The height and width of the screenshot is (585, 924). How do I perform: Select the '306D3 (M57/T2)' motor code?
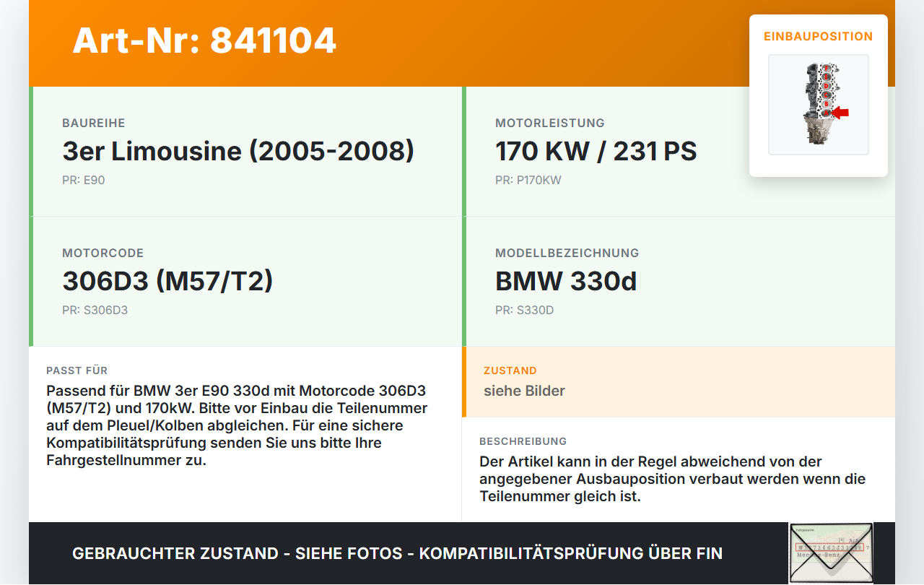167,281
